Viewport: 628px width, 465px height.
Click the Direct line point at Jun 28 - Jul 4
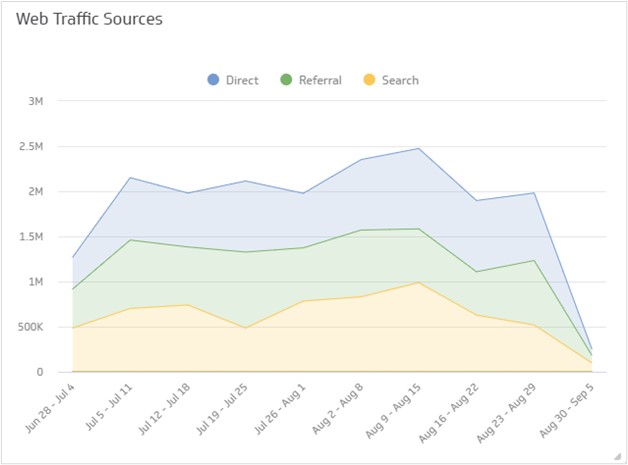[72, 258]
